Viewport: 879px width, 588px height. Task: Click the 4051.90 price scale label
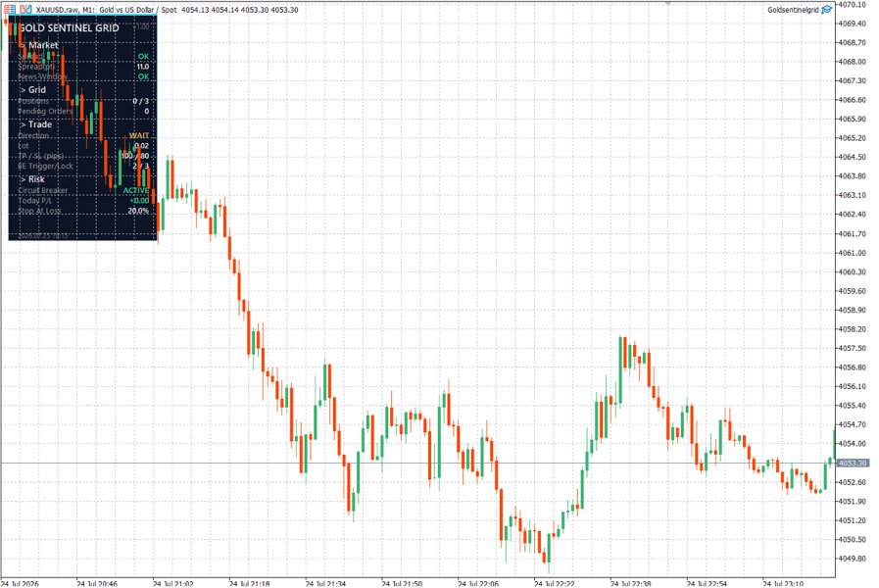click(852, 501)
